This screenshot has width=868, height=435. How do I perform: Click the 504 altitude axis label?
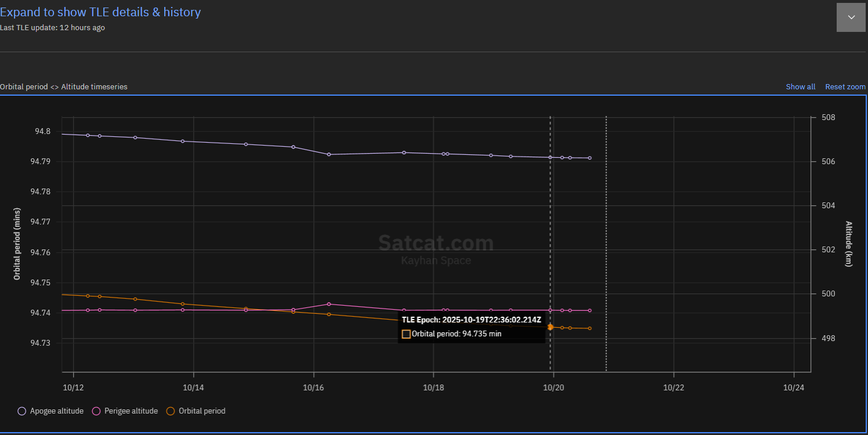828,206
